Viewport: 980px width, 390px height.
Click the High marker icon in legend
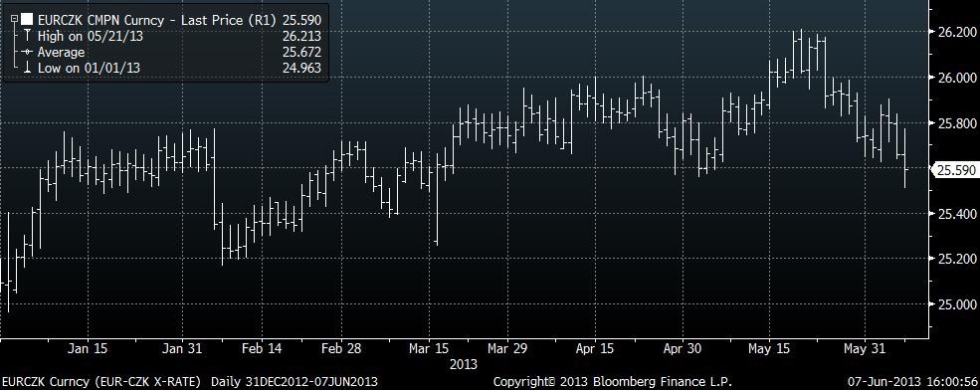(27, 36)
